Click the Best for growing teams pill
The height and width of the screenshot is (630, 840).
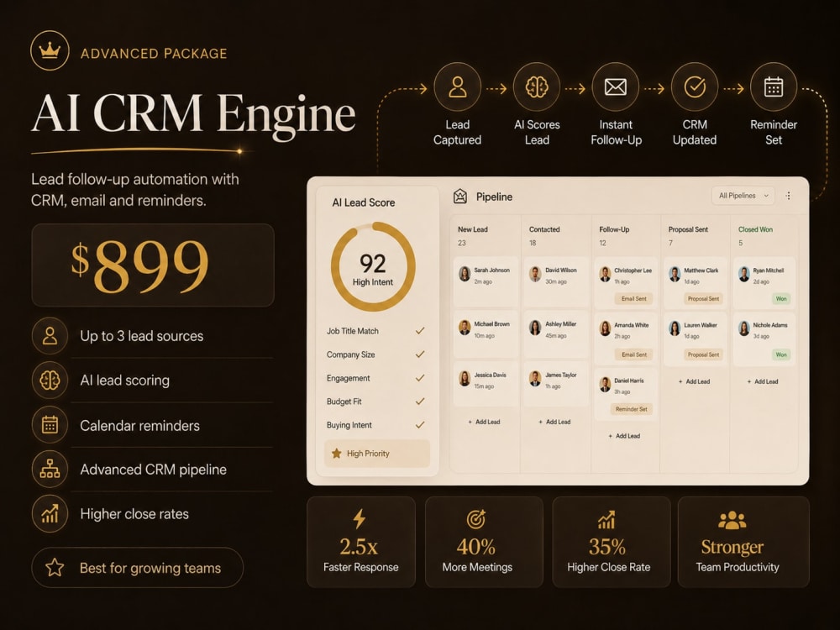pyautogui.click(x=137, y=567)
